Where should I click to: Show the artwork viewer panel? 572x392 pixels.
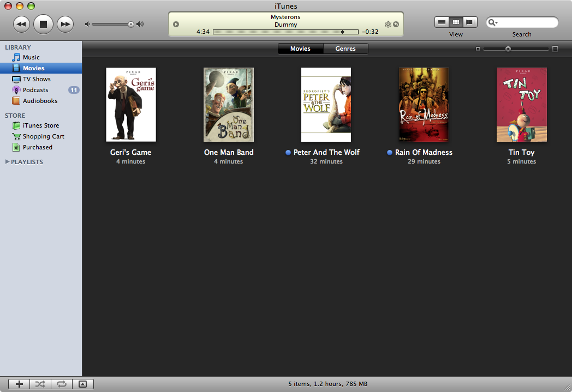point(83,384)
